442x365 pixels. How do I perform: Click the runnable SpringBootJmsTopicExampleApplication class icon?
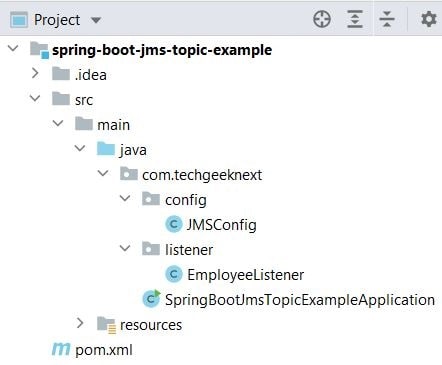click(152, 299)
